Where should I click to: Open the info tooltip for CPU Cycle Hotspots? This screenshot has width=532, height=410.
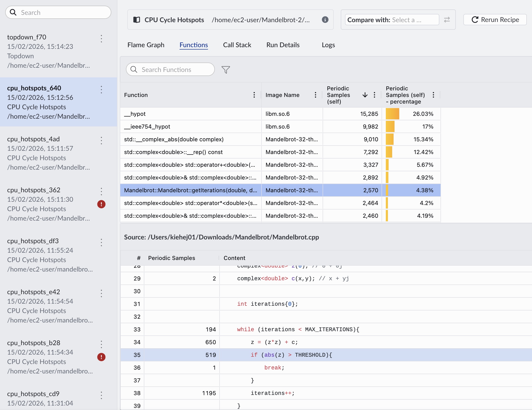[x=325, y=20]
